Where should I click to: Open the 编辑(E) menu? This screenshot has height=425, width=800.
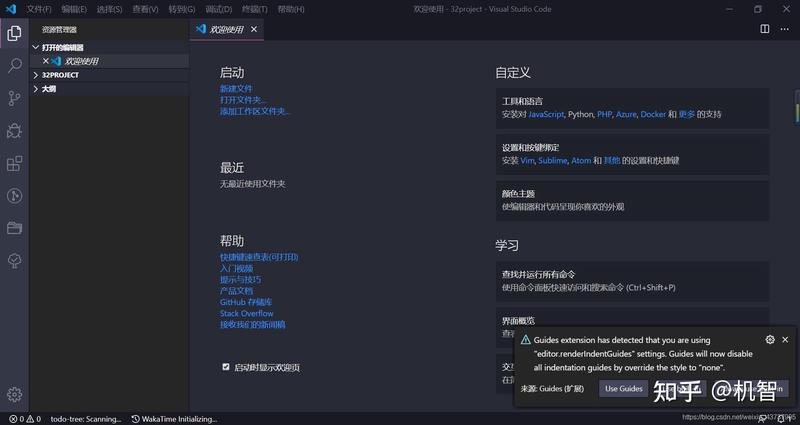(74, 9)
